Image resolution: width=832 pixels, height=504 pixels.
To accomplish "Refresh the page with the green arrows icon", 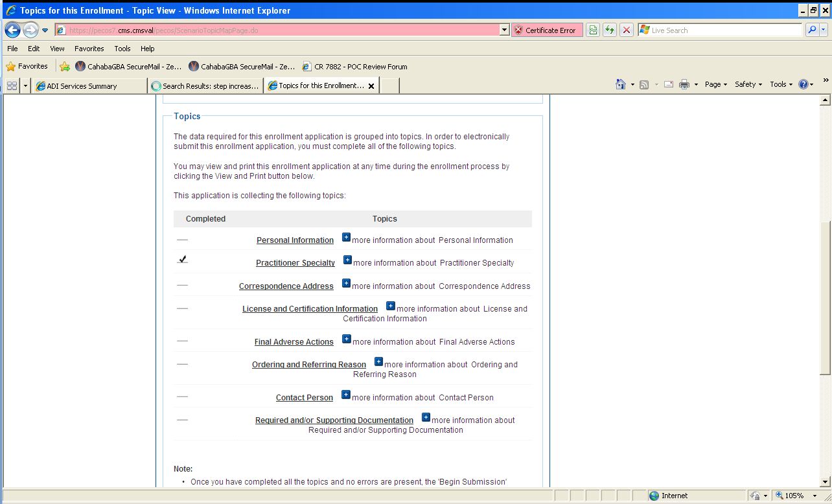I will [610, 30].
